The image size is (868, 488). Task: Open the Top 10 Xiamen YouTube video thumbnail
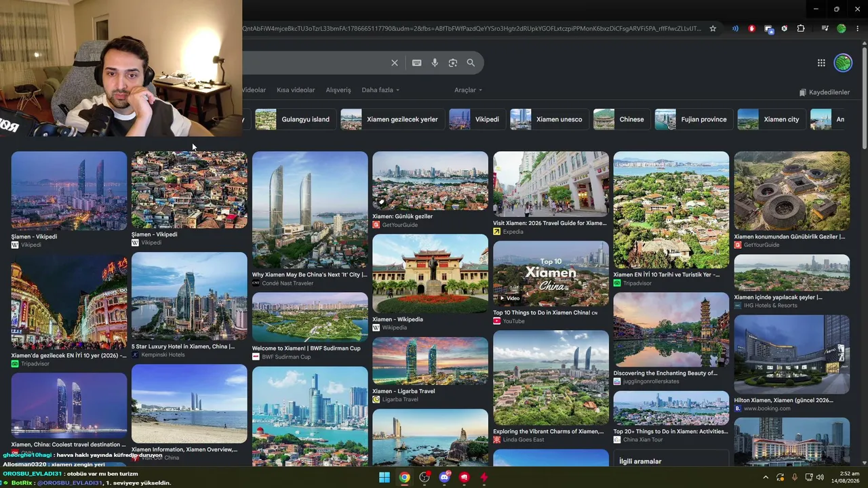click(x=551, y=274)
